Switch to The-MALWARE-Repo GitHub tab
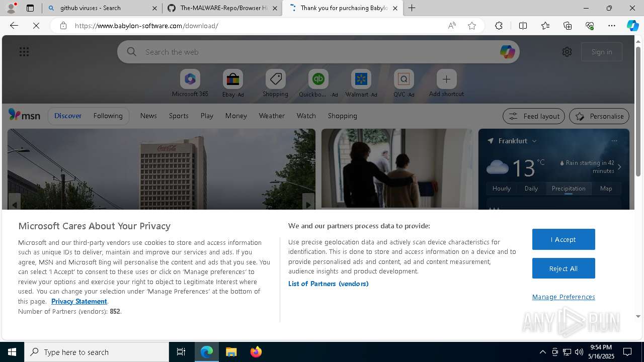Viewport: 644px width, 362px height. [224, 8]
